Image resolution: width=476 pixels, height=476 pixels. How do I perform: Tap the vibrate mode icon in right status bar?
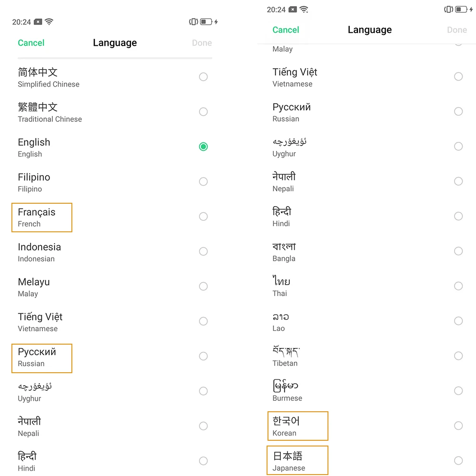tap(448, 9)
